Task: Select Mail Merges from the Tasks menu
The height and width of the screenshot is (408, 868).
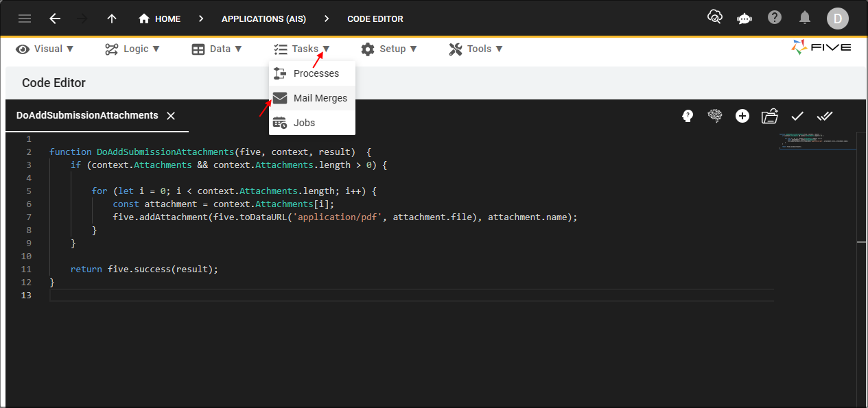Action: [x=320, y=98]
